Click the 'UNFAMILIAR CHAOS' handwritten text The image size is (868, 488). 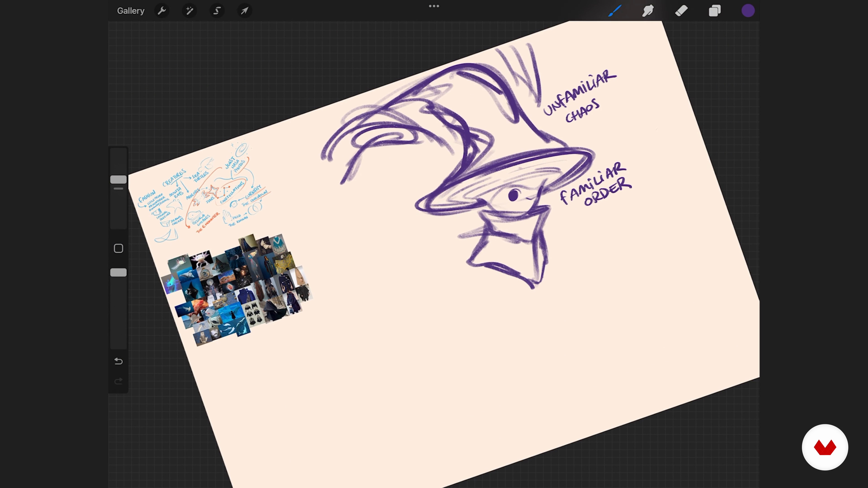[x=580, y=96]
